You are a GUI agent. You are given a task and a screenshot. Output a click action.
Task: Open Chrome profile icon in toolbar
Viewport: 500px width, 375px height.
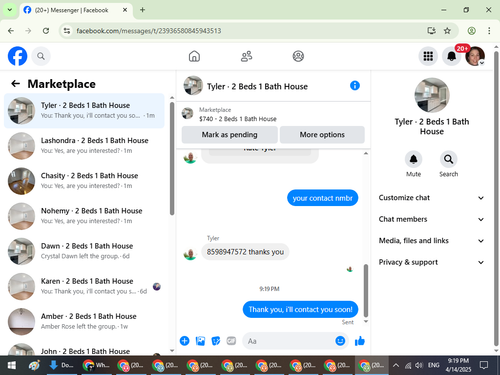[471, 31]
